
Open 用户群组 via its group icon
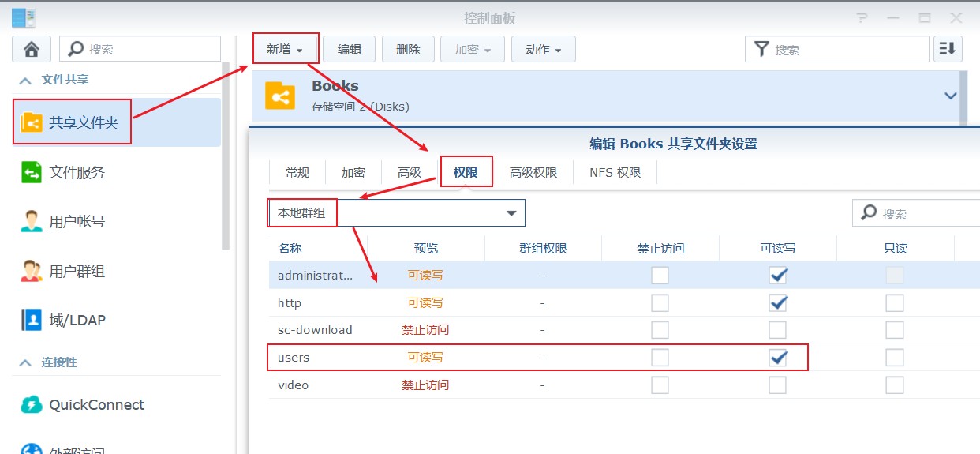coord(32,272)
